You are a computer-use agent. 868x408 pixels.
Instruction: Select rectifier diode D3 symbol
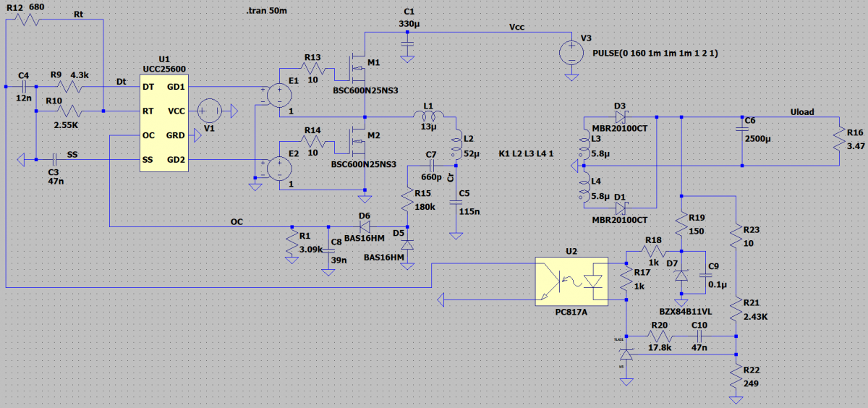621,116
